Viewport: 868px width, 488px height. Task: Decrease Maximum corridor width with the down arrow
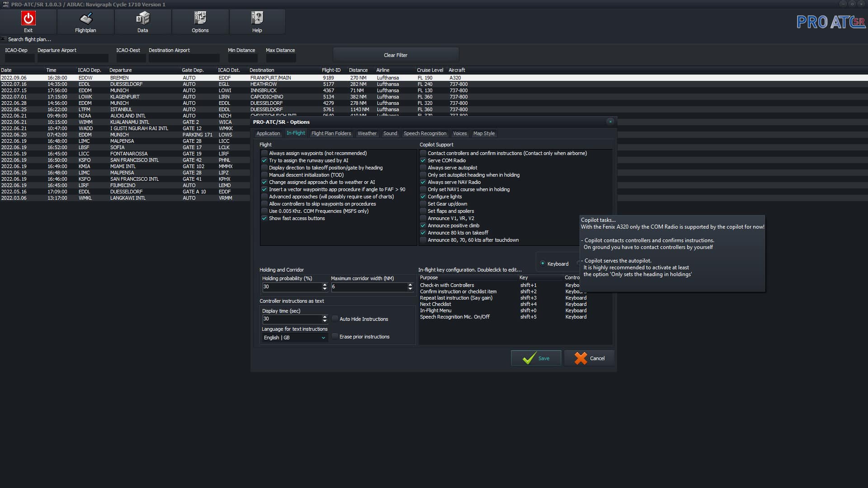click(410, 289)
